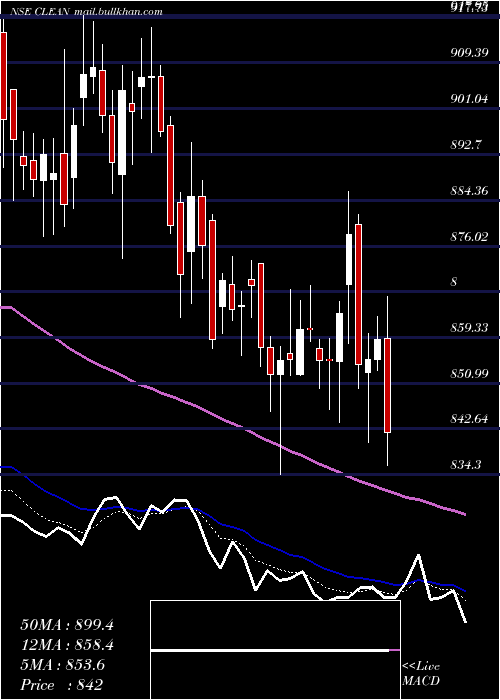This screenshot has width=500, height=700.
Task: Click the 12MA : 858.4 readout
Action: [67, 645]
